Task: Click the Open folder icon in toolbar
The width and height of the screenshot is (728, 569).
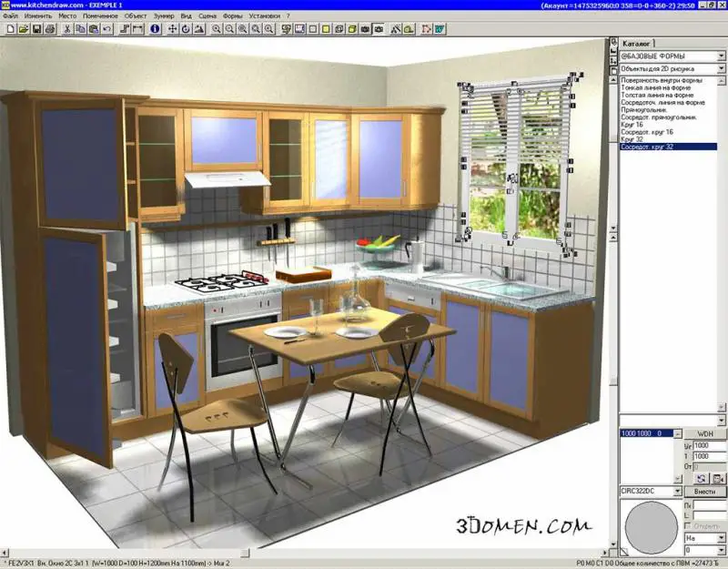Action: pyautogui.click(x=23, y=29)
